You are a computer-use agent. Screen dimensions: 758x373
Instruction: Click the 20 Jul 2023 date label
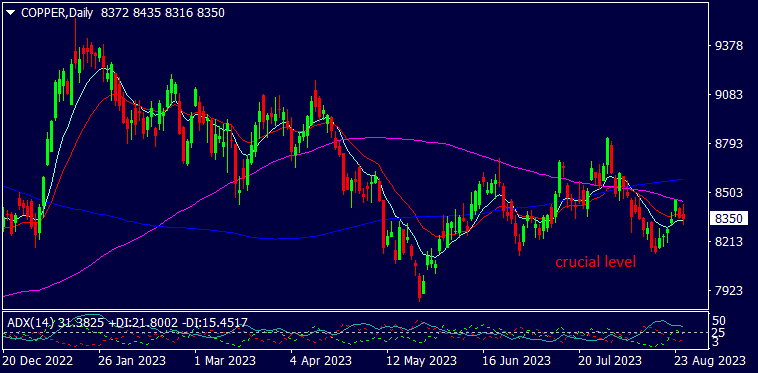coord(610,360)
